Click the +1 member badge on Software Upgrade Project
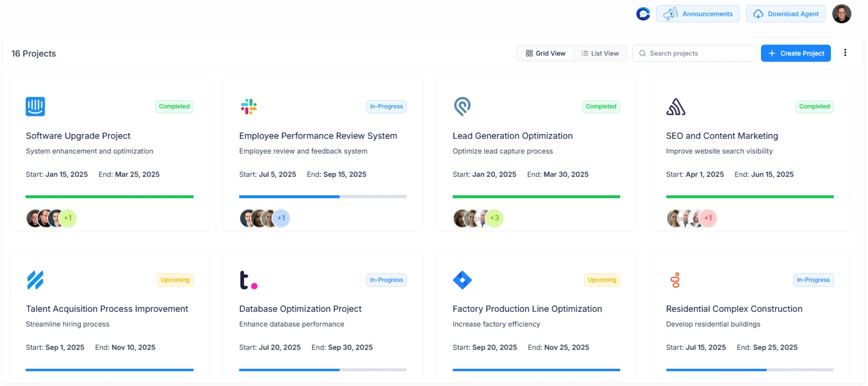868x386 pixels. click(68, 218)
